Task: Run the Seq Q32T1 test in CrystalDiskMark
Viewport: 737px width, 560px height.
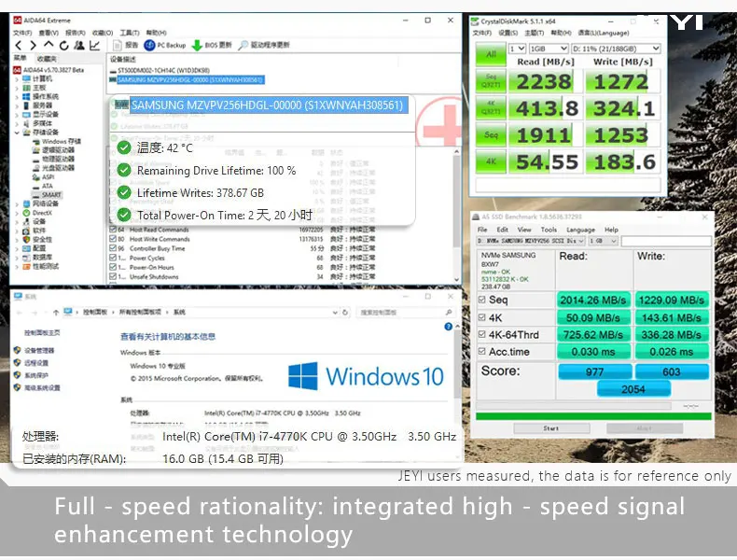Action: click(491, 81)
